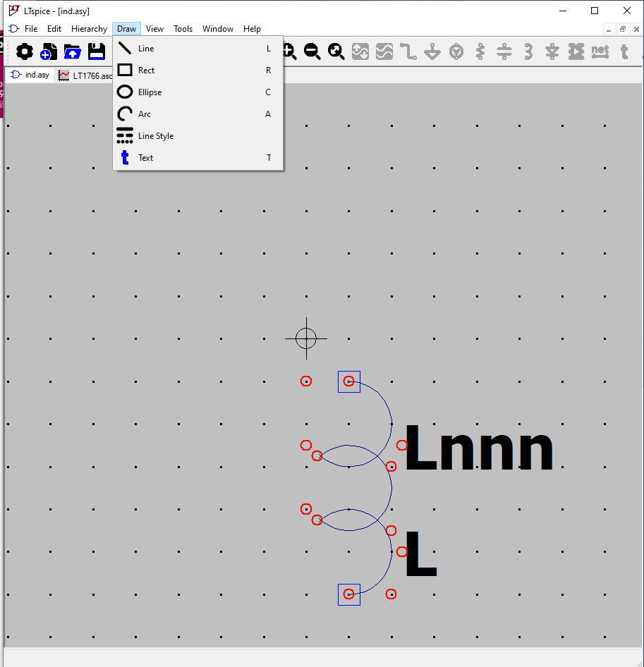644x667 pixels.
Task: Select Line from the Draw menu
Action: (x=146, y=49)
